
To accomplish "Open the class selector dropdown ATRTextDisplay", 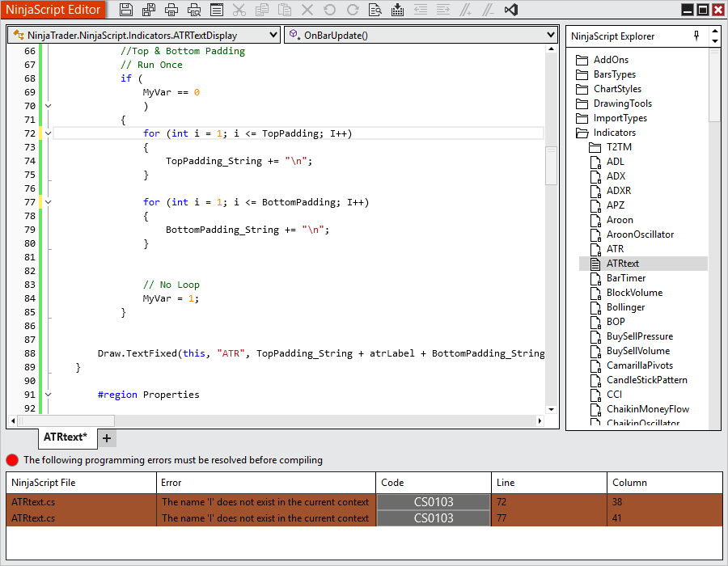I will point(144,36).
